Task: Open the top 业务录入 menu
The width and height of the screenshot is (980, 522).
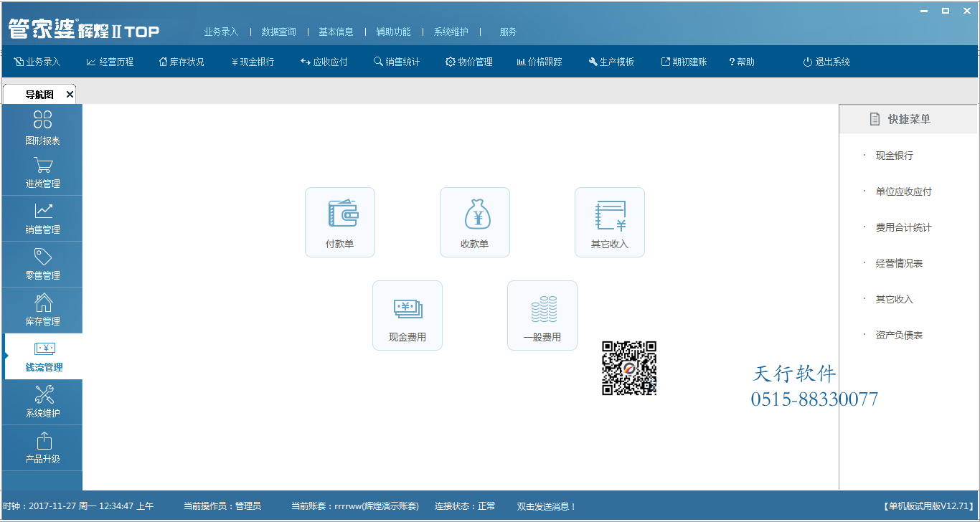Action: 221,32
